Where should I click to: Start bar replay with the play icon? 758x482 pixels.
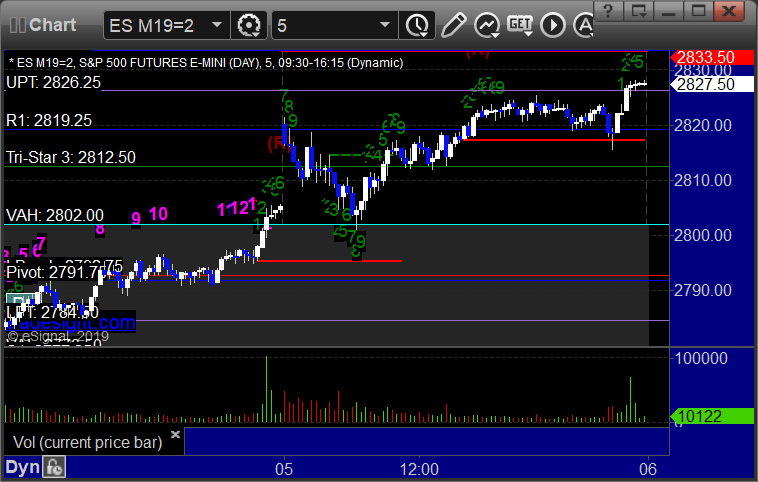[553, 25]
